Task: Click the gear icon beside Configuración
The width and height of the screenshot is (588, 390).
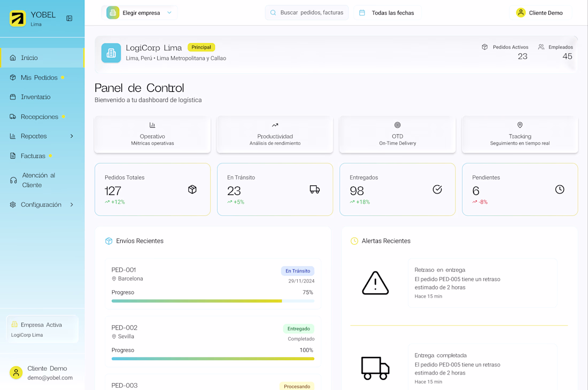Action: 13,205
